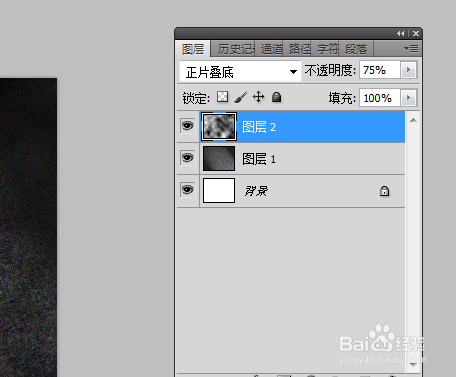Close the layers panel group

[x=416, y=33]
